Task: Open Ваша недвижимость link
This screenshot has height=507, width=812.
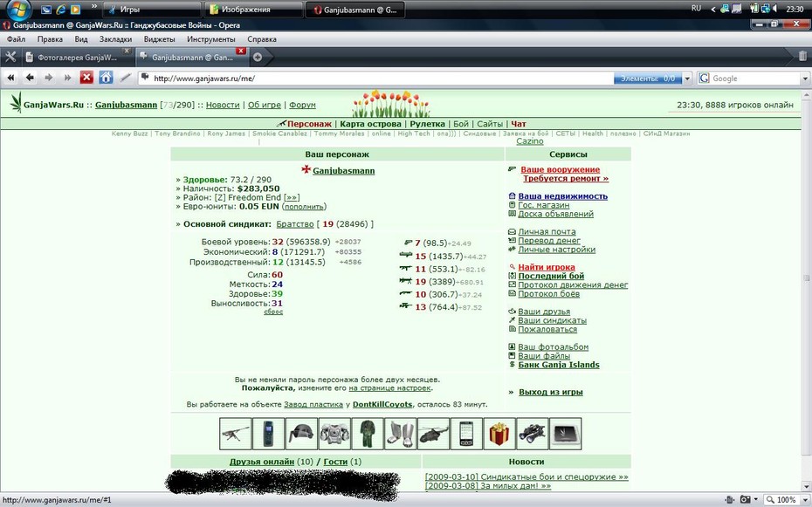Action: (563, 196)
